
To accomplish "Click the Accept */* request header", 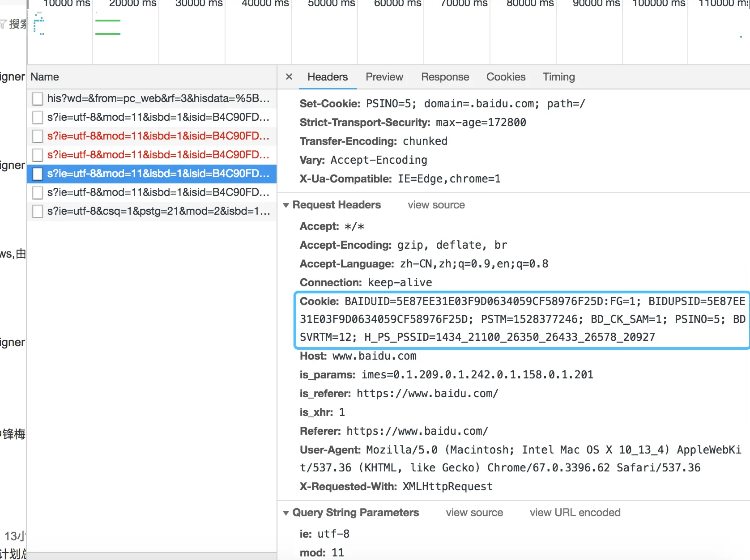I will tap(332, 226).
